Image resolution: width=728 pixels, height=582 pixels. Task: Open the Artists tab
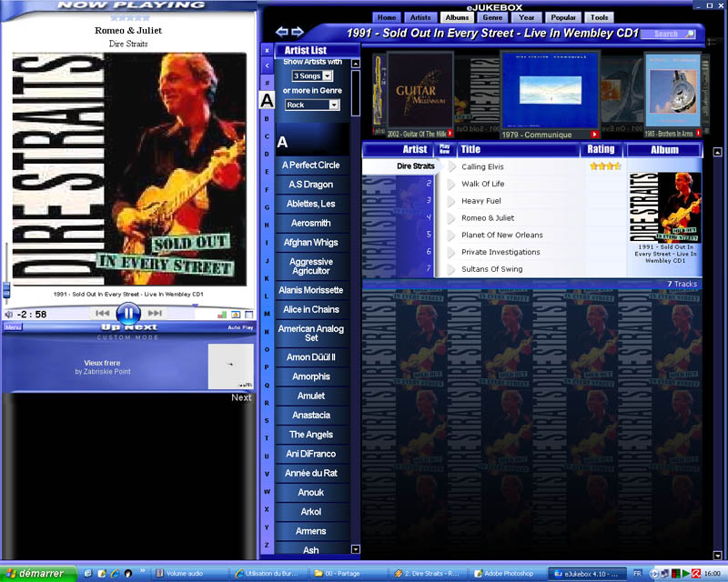420,17
